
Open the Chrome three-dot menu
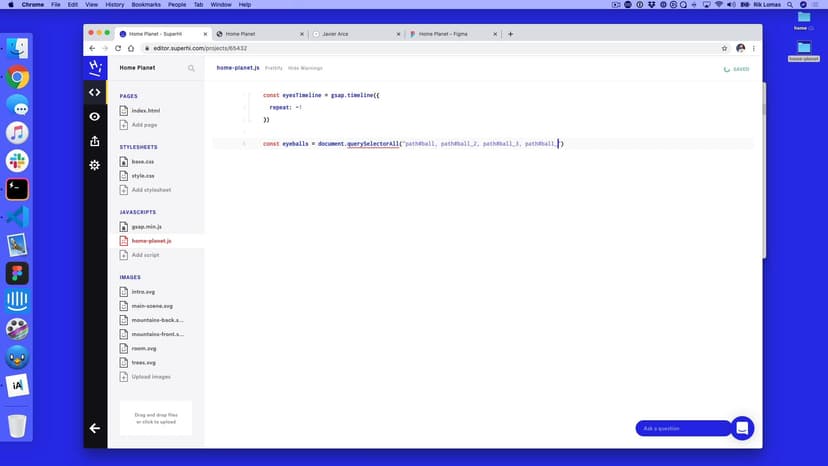pos(755,48)
